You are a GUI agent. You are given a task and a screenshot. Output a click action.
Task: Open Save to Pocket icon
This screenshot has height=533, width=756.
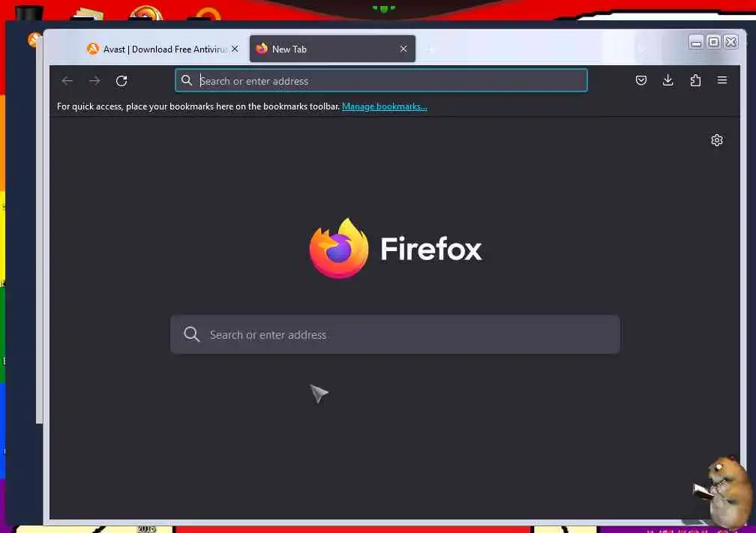(640, 80)
